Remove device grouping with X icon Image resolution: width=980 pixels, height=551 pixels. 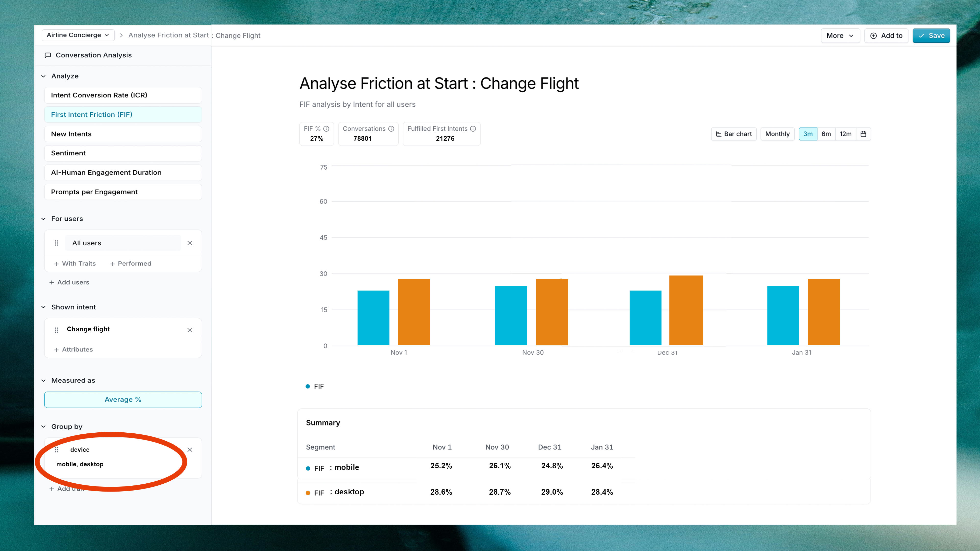pos(190,449)
